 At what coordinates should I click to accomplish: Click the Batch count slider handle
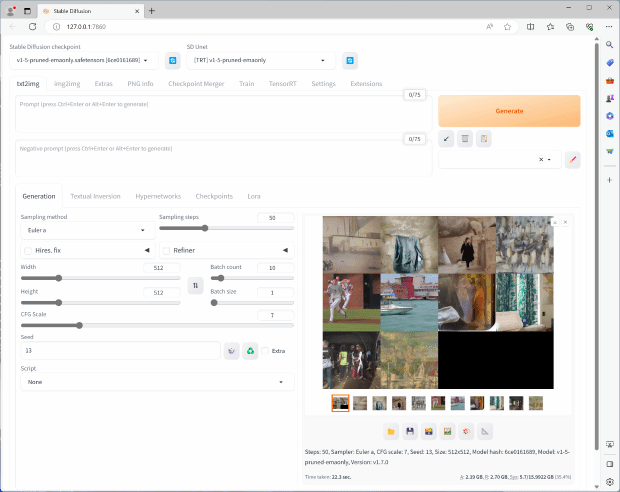pos(221,278)
